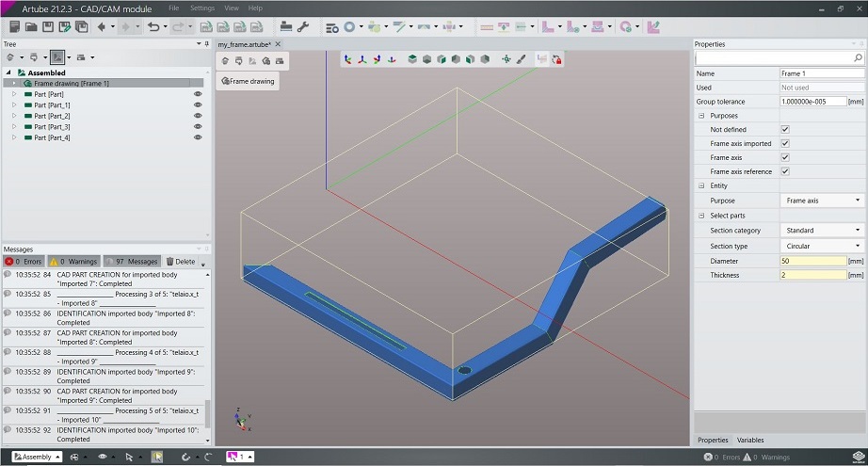Open the Settings menu
868x466 pixels.
click(x=201, y=8)
